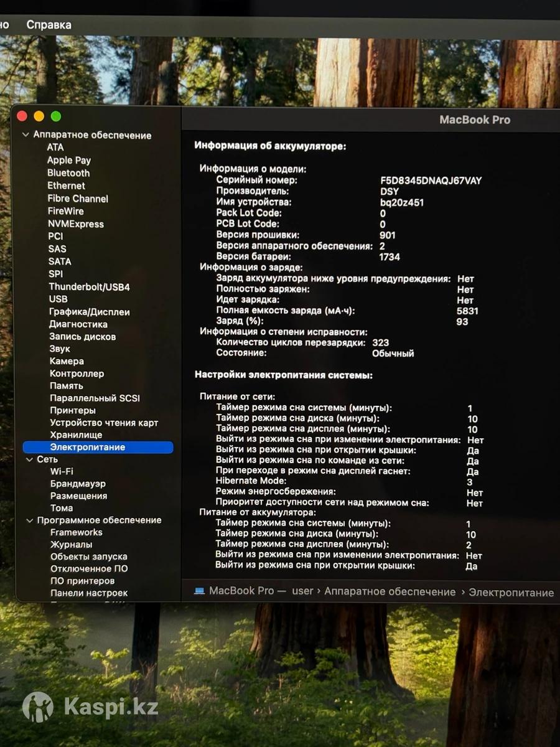Open the Справка menu in menu bar

pyautogui.click(x=49, y=25)
